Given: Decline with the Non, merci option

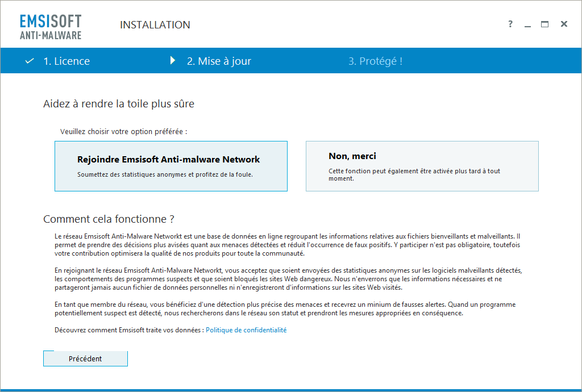Looking at the screenshot, I should (x=422, y=166).
